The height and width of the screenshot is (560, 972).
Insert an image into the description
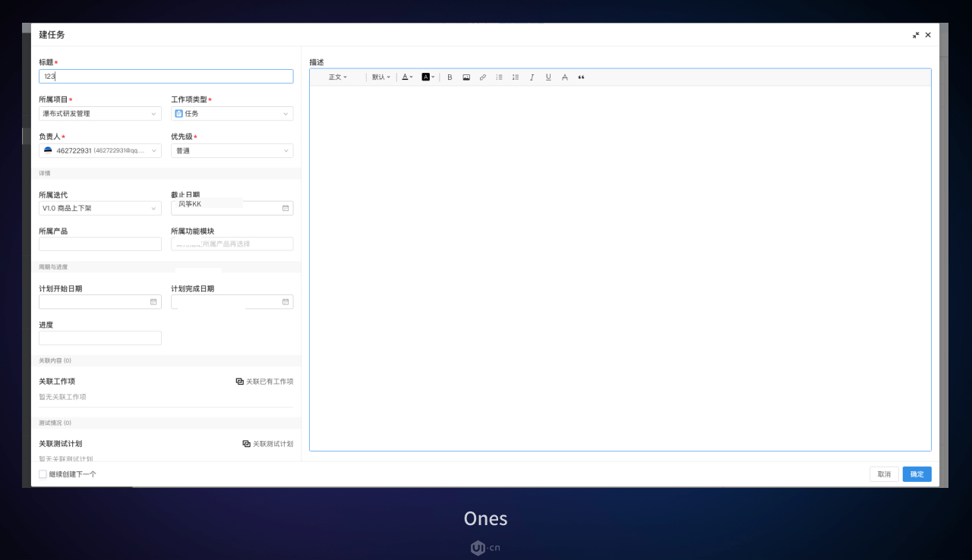click(x=466, y=77)
